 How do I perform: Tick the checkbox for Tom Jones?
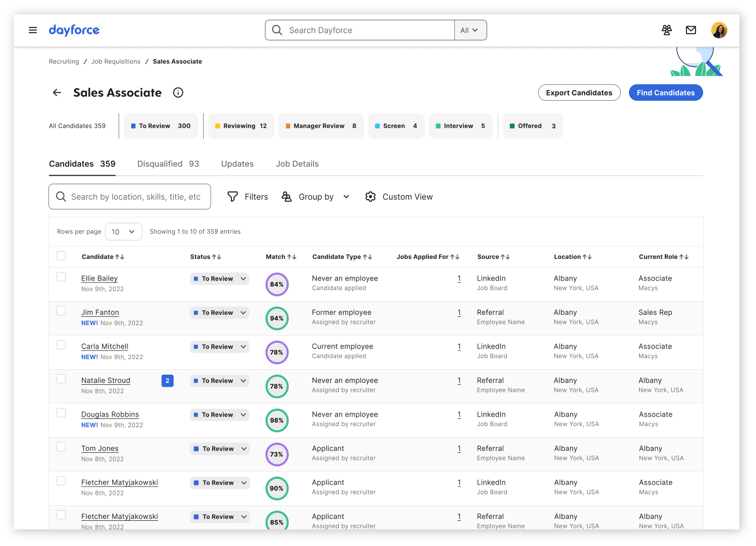(x=61, y=447)
